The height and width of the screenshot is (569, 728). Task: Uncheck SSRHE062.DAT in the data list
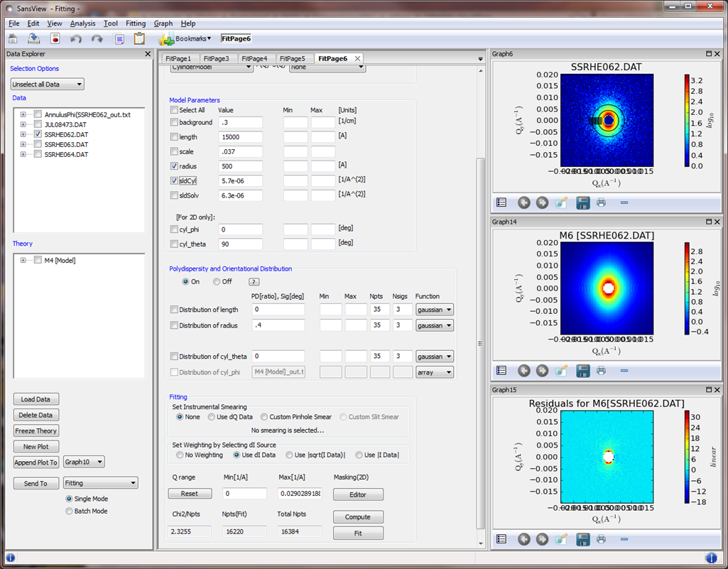tap(38, 134)
